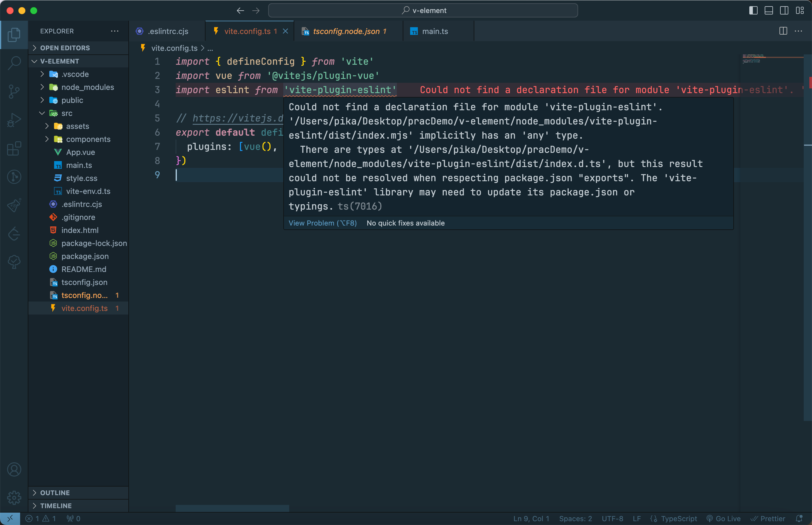The image size is (812, 525).
Task: Open errors and warnings count in status bar
Action: 41,518
